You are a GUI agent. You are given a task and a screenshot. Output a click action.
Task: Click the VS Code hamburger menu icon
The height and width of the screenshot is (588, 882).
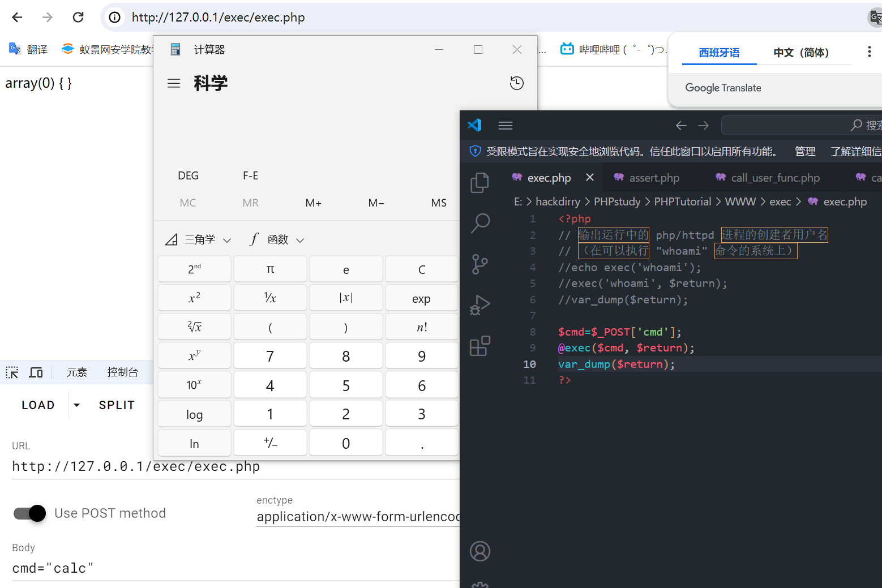point(506,125)
